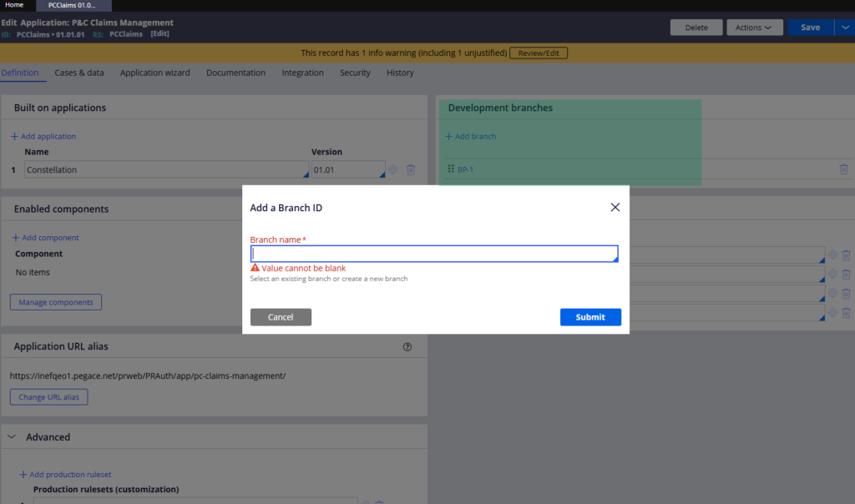855x504 pixels.
Task: Delete the Constellation built-on application row
Action: (411, 169)
